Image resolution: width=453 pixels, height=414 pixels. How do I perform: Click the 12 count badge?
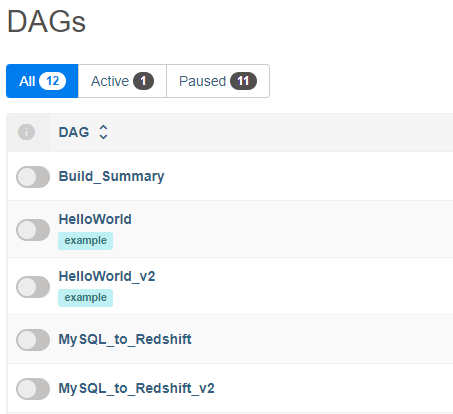(x=52, y=81)
